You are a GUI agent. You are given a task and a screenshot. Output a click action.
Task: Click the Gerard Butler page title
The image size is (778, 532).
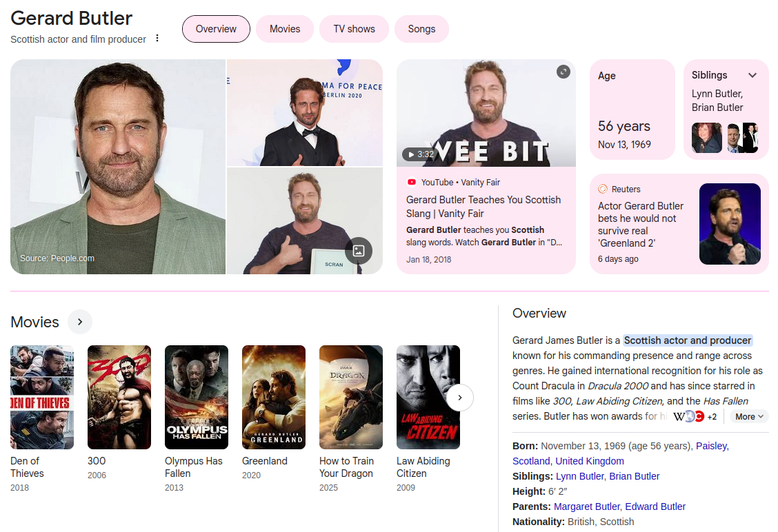coord(72,18)
